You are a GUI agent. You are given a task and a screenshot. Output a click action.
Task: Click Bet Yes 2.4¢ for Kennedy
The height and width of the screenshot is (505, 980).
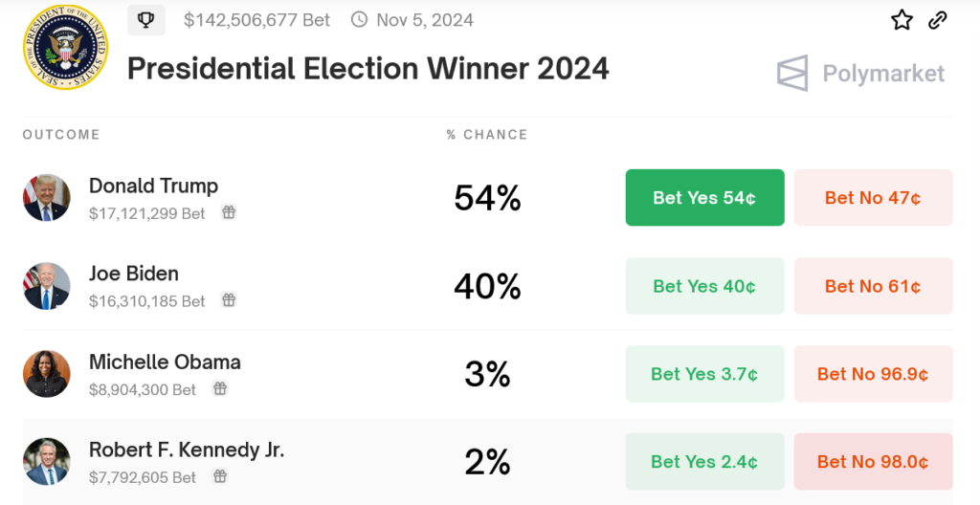(x=705, y=461)
